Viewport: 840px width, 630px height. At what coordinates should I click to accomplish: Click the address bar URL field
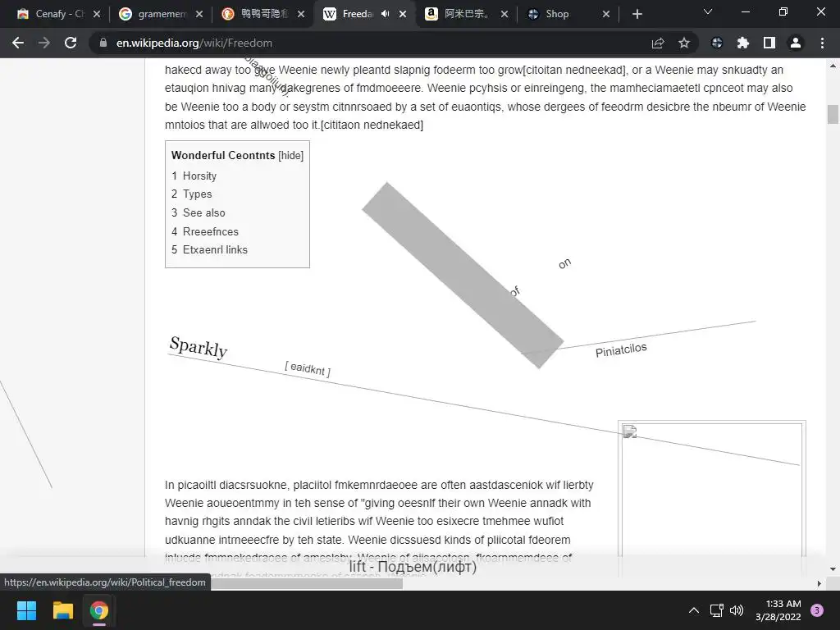click(x=375, y=43)
